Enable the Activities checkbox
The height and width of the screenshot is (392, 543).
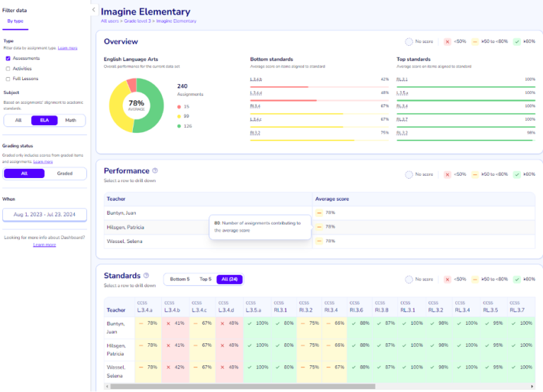pyautogui.click(x=8, y=69)
